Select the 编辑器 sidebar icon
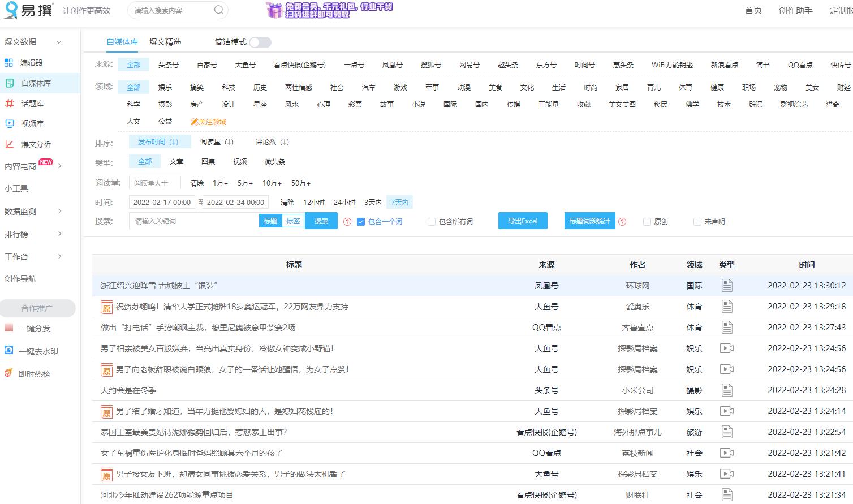Screen dimensions: 853x504 9,62
